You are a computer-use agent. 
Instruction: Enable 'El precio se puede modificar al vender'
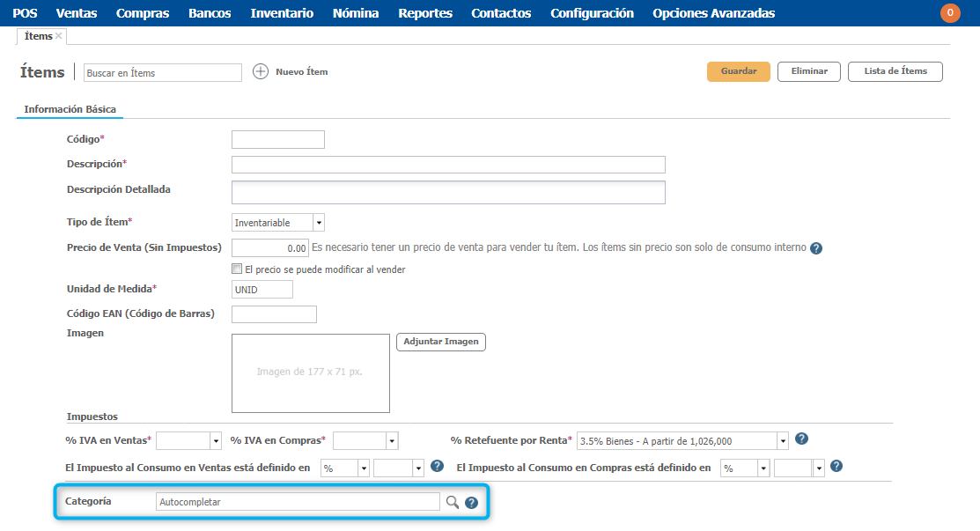236,269
